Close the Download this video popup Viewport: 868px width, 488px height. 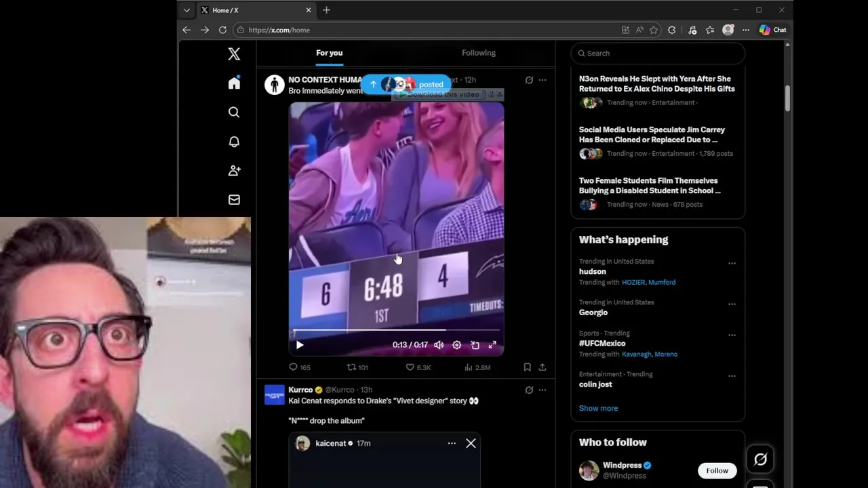500,94
